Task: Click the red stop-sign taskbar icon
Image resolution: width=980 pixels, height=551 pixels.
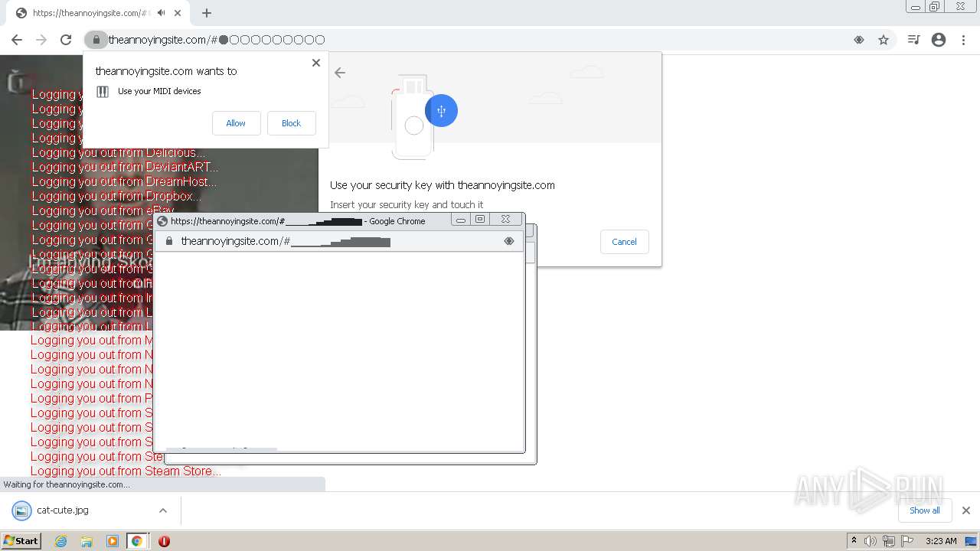Action: pyautogui.click(x=164, y=541)
